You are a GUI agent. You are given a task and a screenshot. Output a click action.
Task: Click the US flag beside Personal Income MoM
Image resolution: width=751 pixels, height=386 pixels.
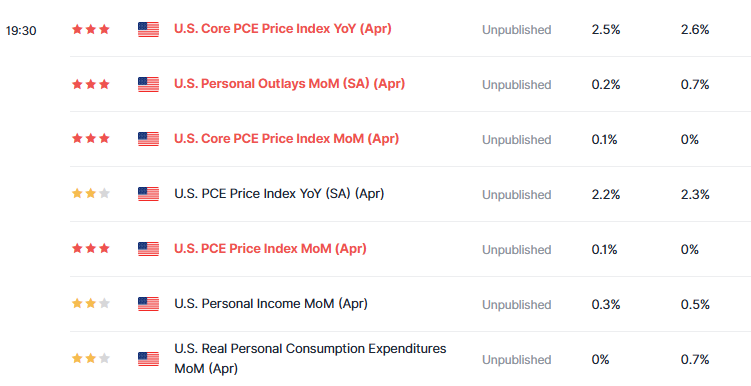[148, 304]
